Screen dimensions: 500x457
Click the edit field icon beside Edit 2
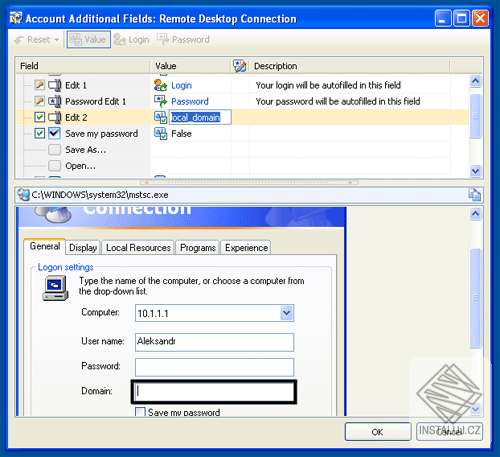pyautogui.click(x=55, y=117)
